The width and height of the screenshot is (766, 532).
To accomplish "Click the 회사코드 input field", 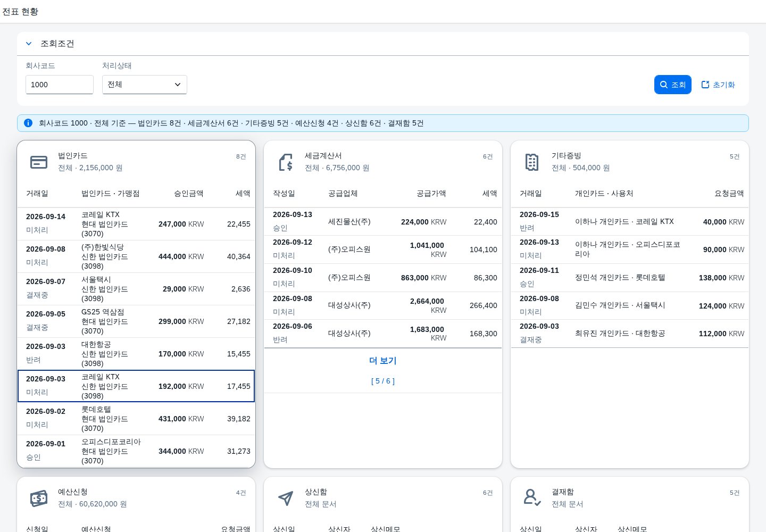I will pos(60,85).
